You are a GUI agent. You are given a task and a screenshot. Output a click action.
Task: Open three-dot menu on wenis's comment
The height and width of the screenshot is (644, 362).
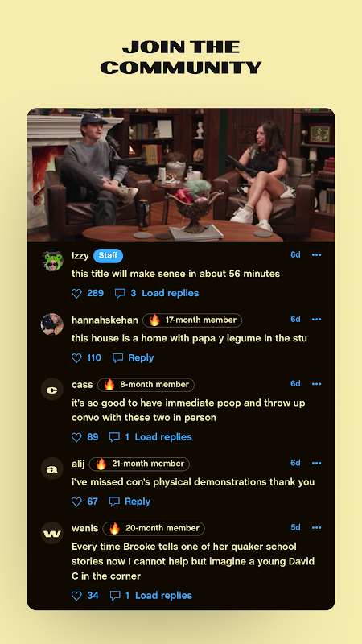tap(316, 527)
